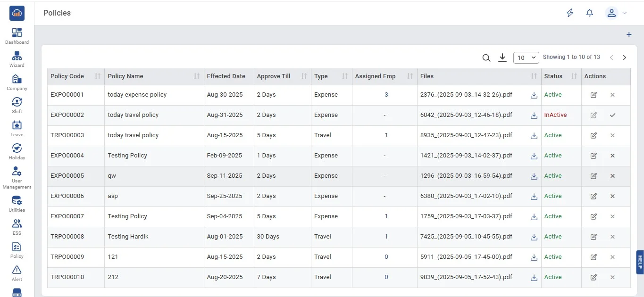Viewport: 644px width, 297px height.
Task: Go to User Management in sidebar
Action: tap(17, 177)
